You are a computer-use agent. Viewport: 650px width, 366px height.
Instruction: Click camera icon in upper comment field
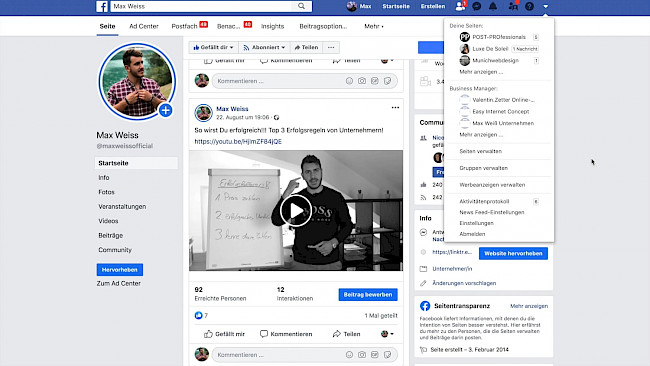click(362, 81)
